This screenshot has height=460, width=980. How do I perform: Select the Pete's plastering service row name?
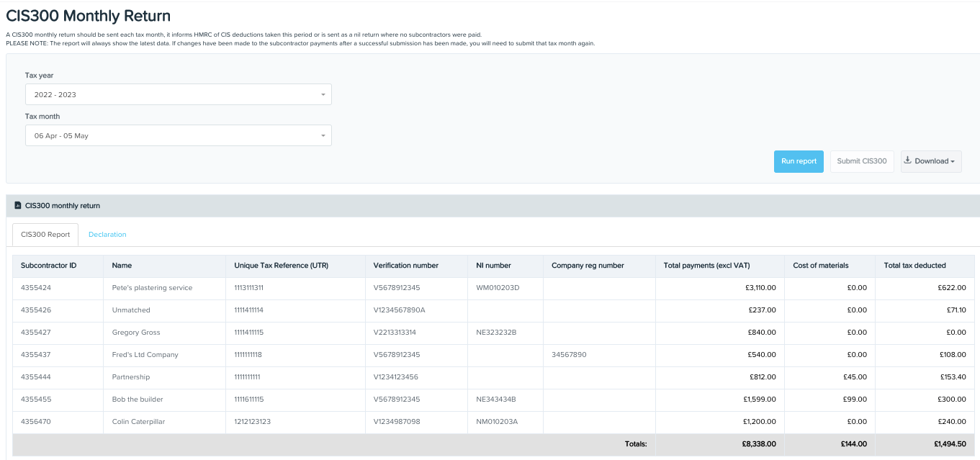[152, 288]
